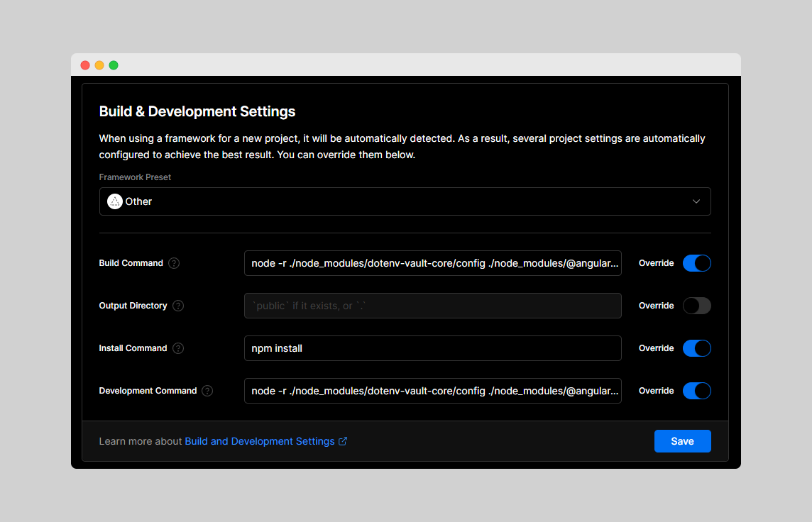This screenshot has width=812, height=522.
Task: Click Override label in Output Directory row
Action: pyautogui.click(x=656, y=306)
